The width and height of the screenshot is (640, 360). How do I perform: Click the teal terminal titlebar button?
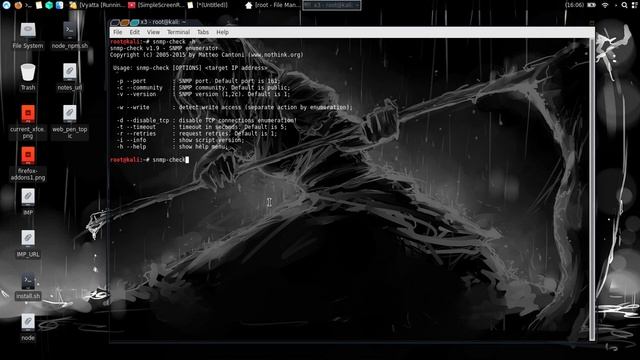tap(135, 22)
